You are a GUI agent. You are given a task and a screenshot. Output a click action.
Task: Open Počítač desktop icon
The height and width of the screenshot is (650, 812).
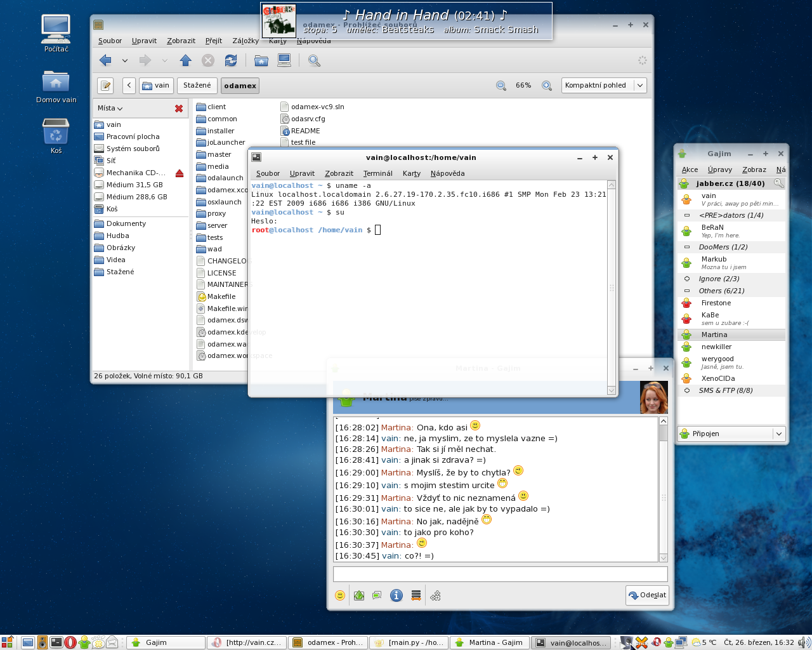(x=56, y=34)
